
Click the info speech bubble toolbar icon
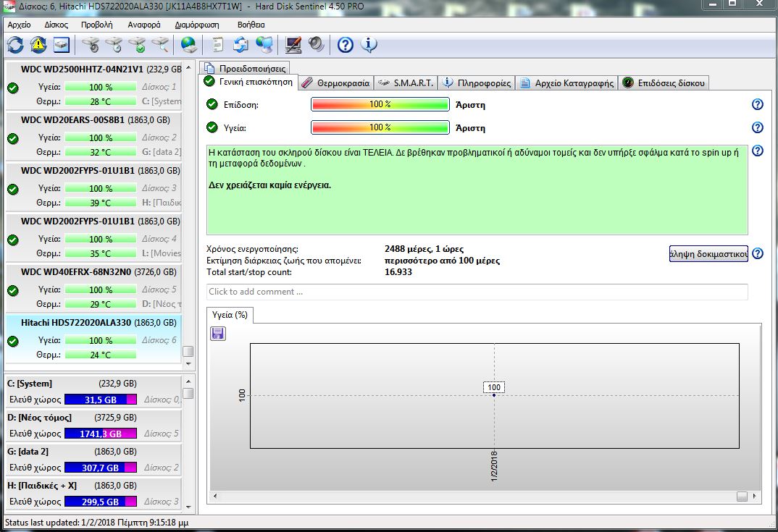pos(368,45)
